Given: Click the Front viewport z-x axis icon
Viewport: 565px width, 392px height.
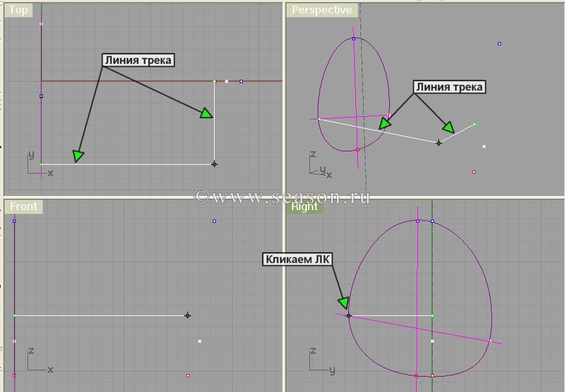Looking at the screenshot, I should pyautogui.click(x=40, y=360).
